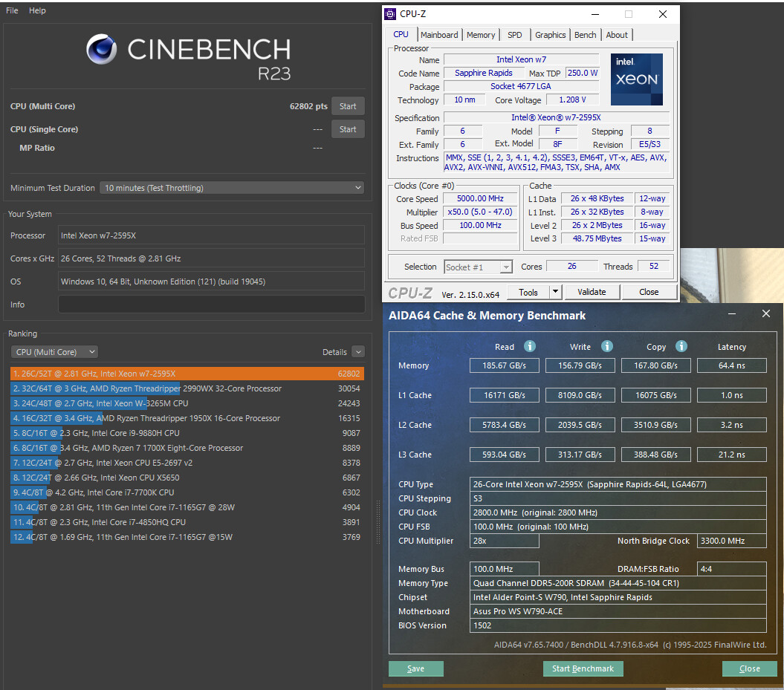This screenshot has width=784, height=690.
Task: Switch to the About tab in CPU-Z
Action: click(617, 35)
